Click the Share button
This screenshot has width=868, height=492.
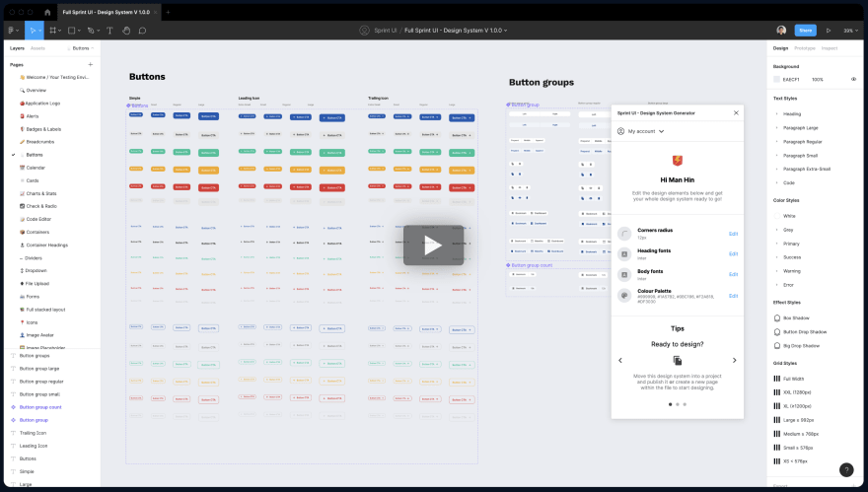pyautogui.click(x=806, y=31)
